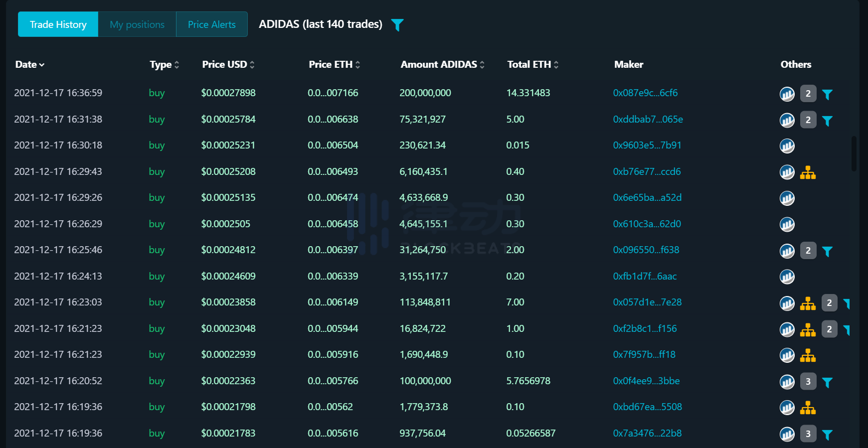The height and width of the screenshot is (448, 868).
Task: Click the badge 2 in the 0x057d1e...7e28 row
Action: [829, 303]
